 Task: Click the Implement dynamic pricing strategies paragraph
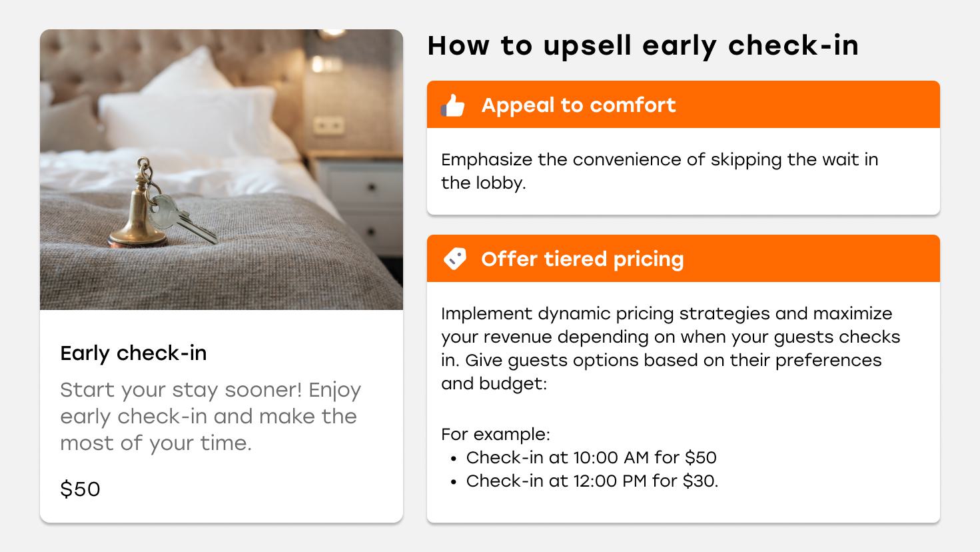(x=670, y=348)
